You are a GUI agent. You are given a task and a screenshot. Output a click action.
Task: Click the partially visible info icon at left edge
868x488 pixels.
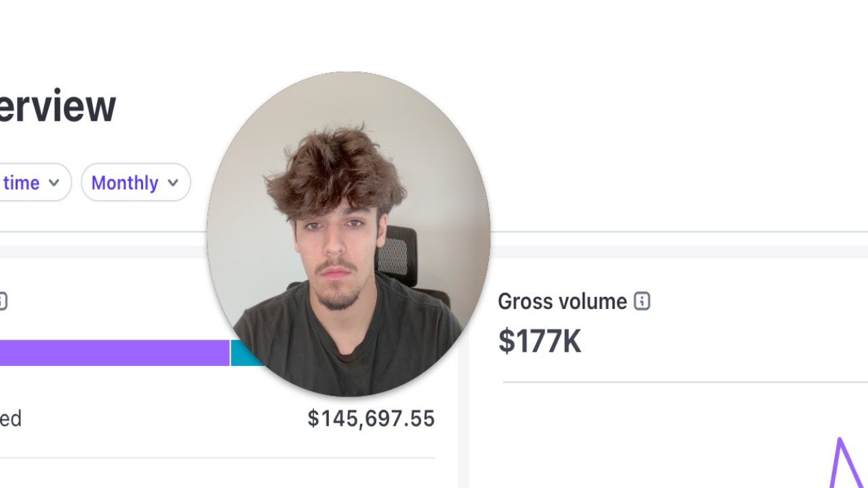(x=3, y=301)
